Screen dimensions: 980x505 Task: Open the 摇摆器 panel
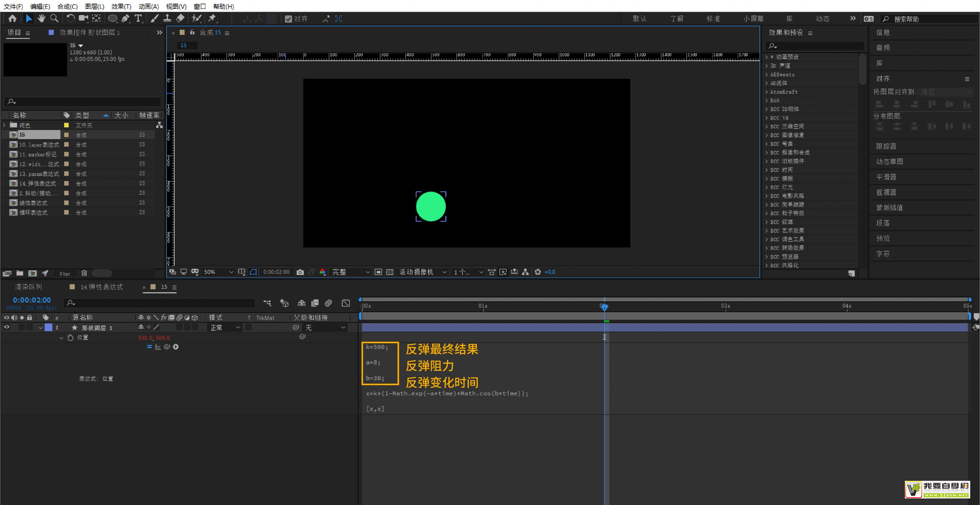coord(886,192)
